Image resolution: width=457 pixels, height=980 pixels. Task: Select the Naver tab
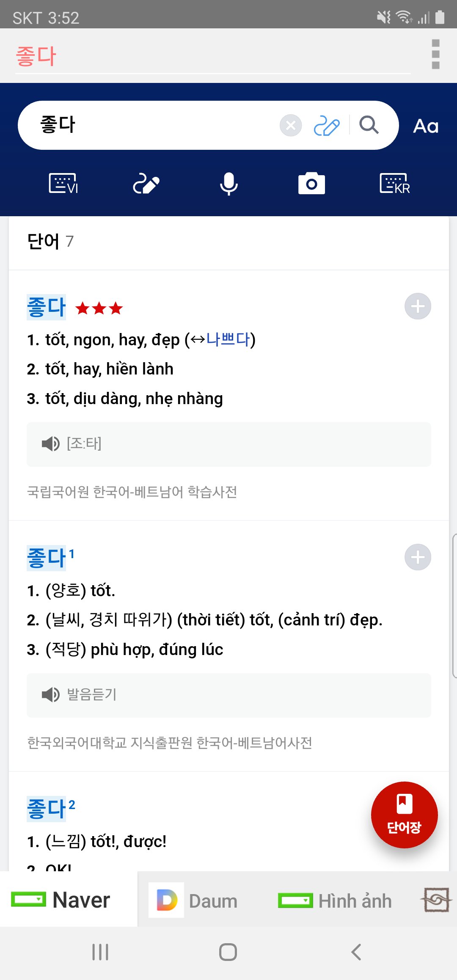tap(61, 900)
